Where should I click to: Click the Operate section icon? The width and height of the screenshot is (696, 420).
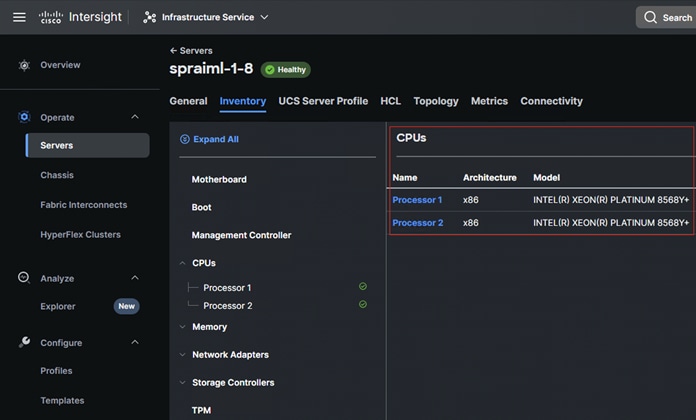(24, 117)
